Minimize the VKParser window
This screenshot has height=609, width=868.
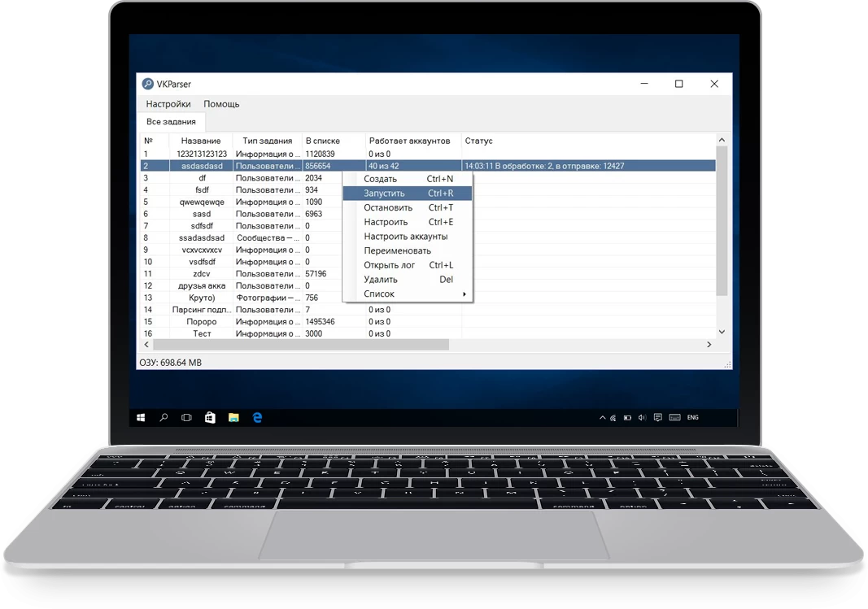[644, 84]
